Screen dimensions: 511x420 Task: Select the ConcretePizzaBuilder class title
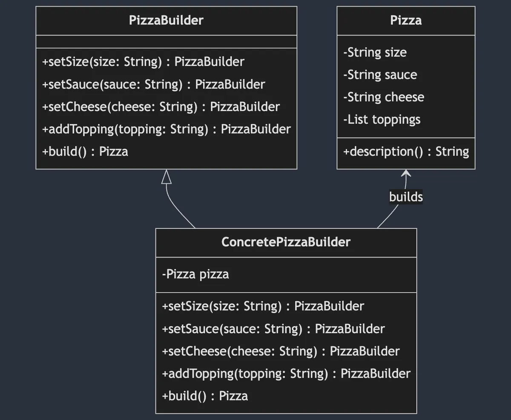click(286, 242)
